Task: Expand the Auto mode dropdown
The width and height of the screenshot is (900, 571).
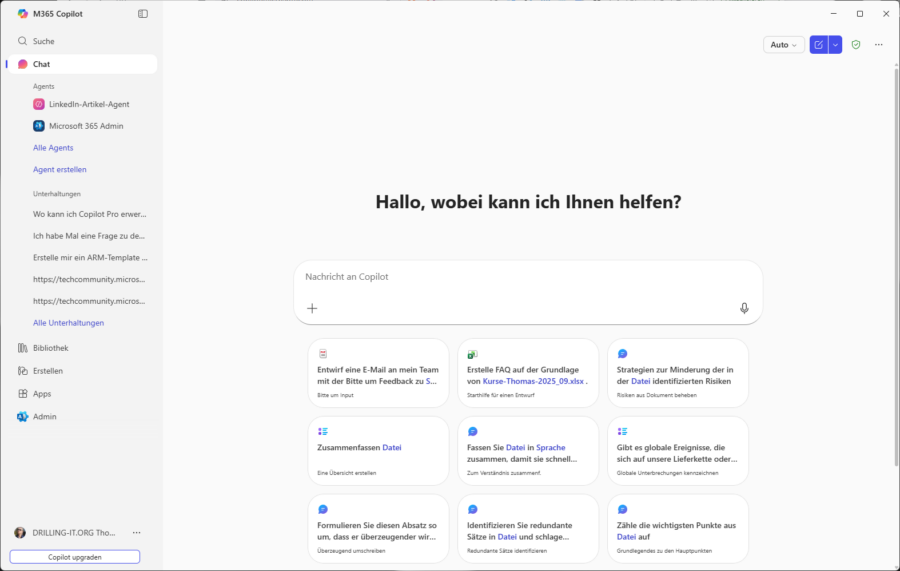Action: 783,45
